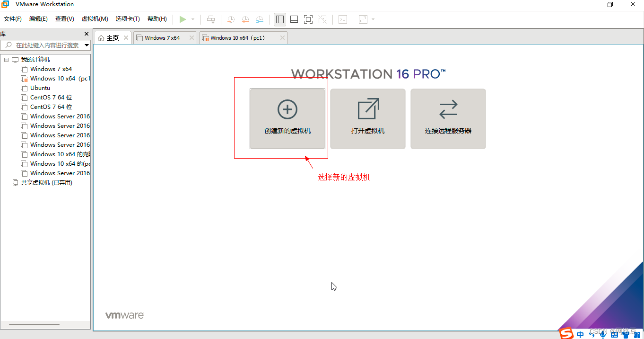Close the Windows 10 x64 (pc1) tab
This screenshot has height=339, width=644.
[x=282, y=38]
